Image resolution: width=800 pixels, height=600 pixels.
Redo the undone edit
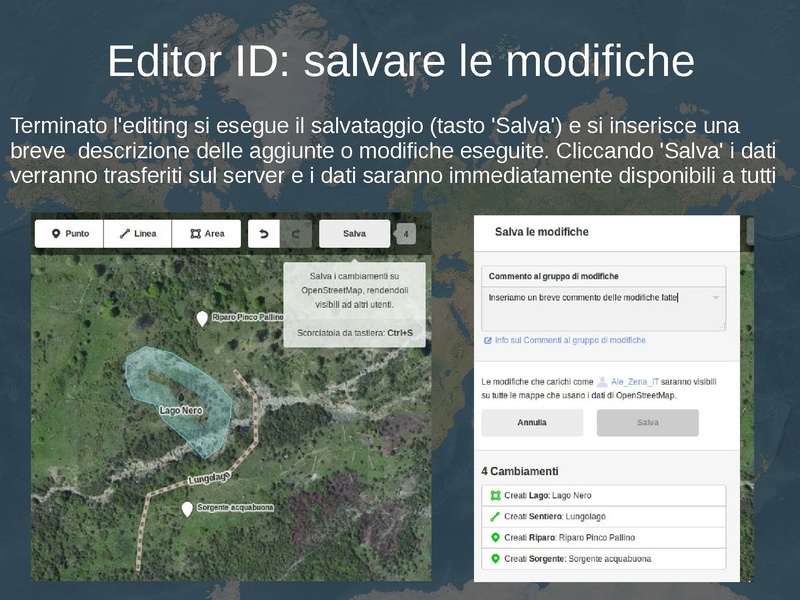coord(296,234)
